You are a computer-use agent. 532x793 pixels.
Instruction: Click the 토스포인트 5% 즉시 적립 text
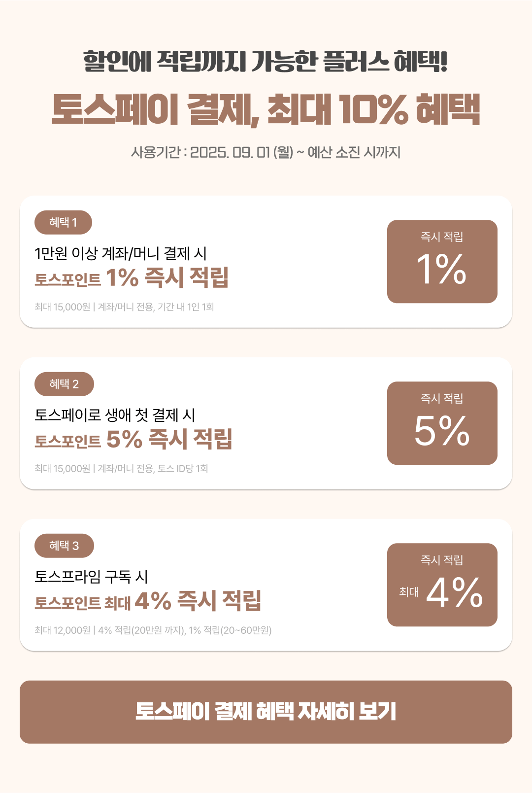click(133, 439)
